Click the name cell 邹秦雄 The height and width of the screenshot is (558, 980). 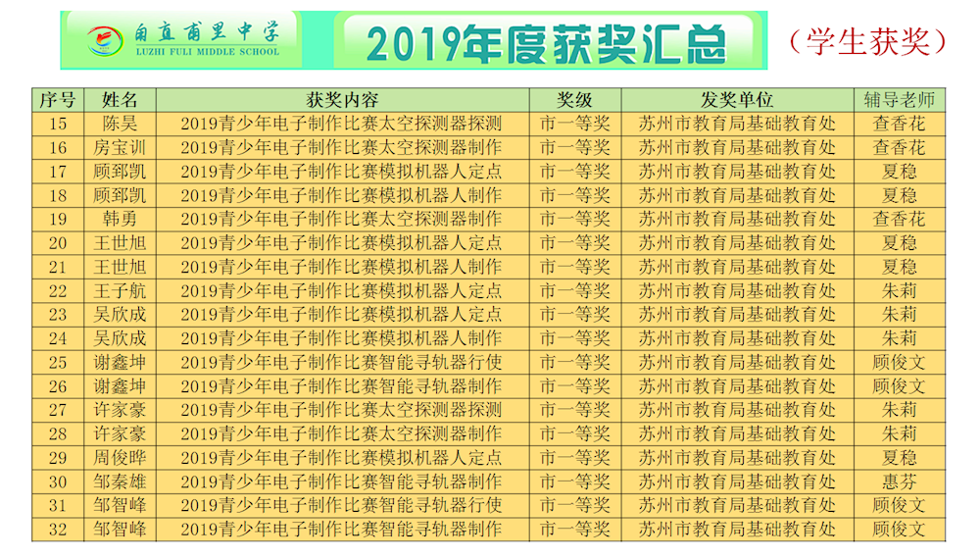click(x=120, y=482)
